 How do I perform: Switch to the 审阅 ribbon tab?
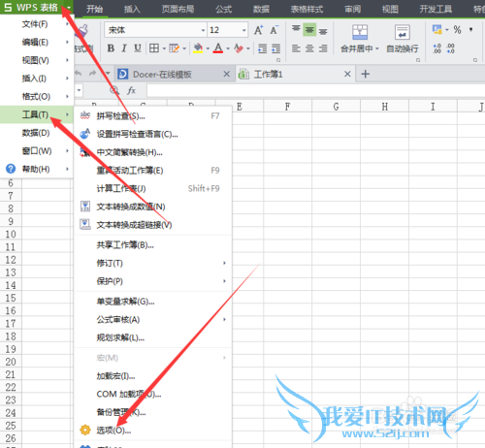tap(352, 9)
